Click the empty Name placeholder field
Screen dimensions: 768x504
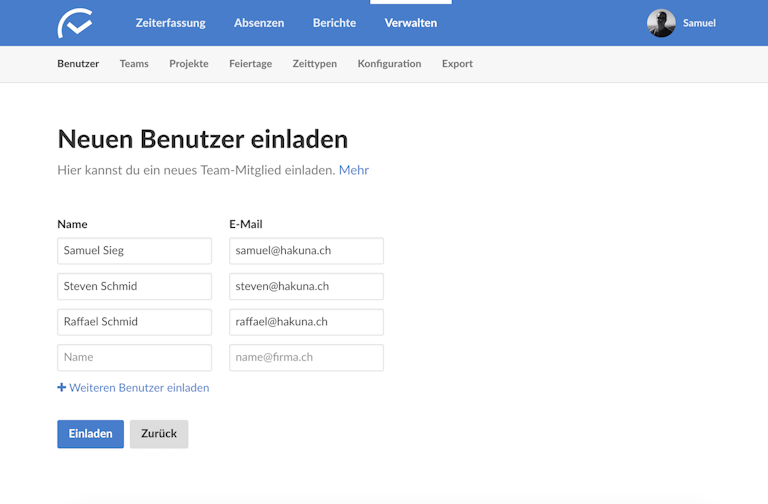coord(134,358)
